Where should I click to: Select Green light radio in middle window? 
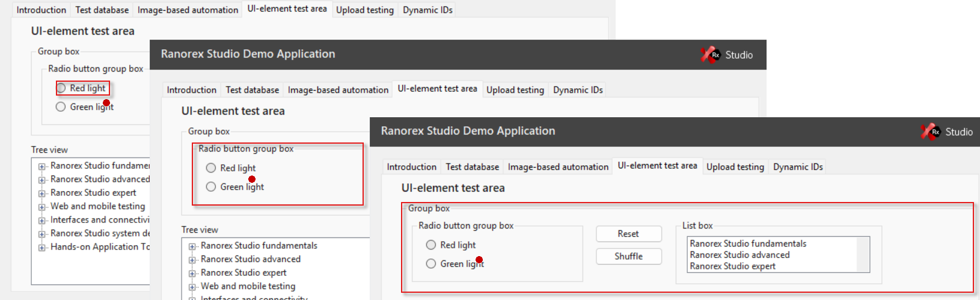coord(211,186)
